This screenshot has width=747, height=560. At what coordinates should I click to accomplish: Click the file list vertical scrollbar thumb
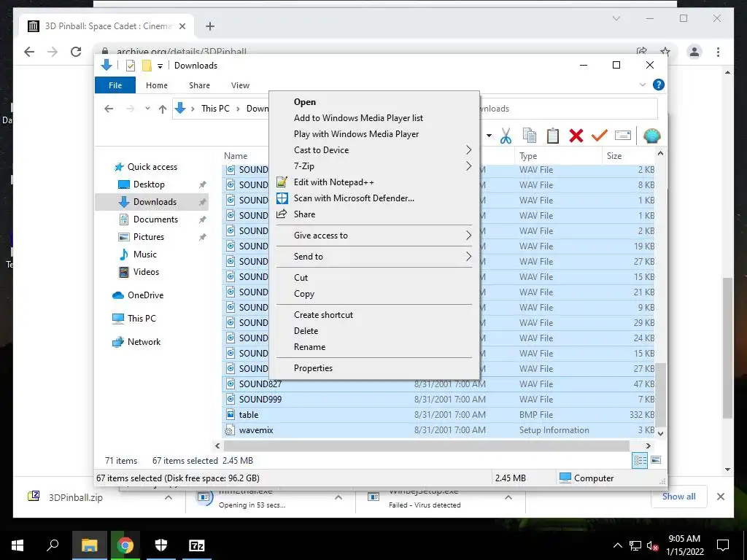point(660,394)
